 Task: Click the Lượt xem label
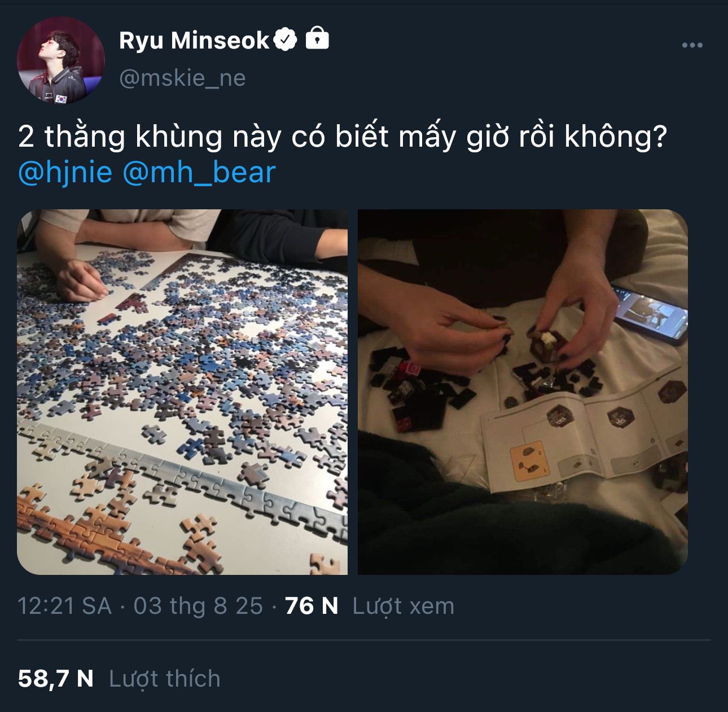coord(403,606)
